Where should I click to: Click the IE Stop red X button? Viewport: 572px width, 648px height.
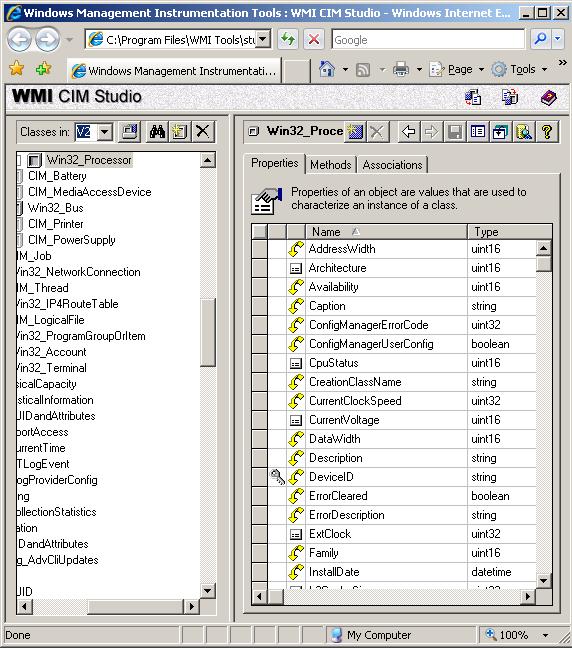click(314, 40)
